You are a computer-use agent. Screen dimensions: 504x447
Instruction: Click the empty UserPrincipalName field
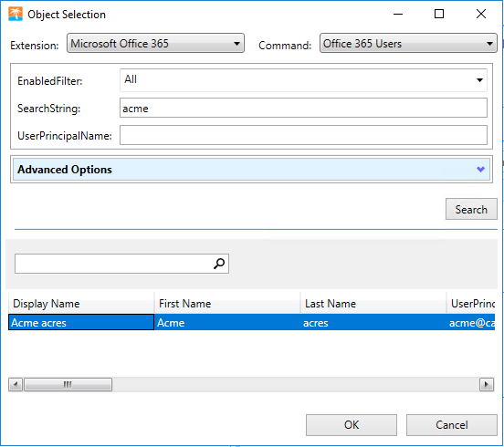303,135
